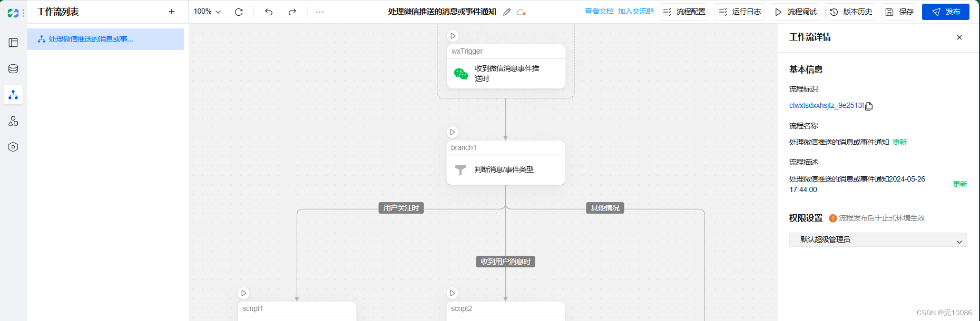Open the hexagon settings sidebar icon

pyautogui.click(x=13, y=147)
